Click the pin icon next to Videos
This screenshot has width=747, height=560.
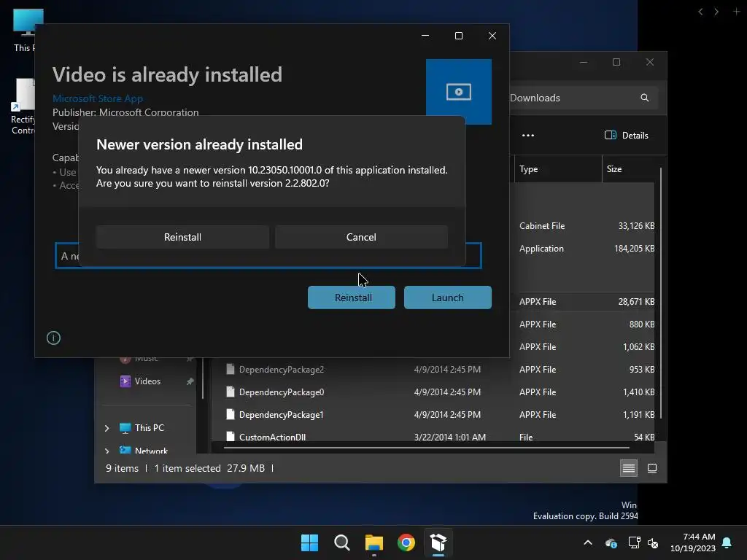(x=190, y=381)
